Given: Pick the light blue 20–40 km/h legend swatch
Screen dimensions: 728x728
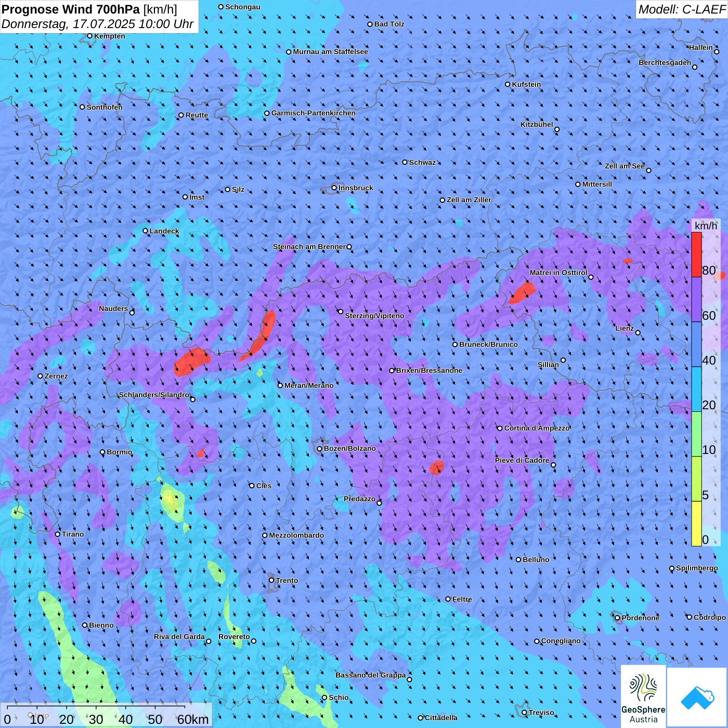Looking at the screenshot, I should click(696, 389).
